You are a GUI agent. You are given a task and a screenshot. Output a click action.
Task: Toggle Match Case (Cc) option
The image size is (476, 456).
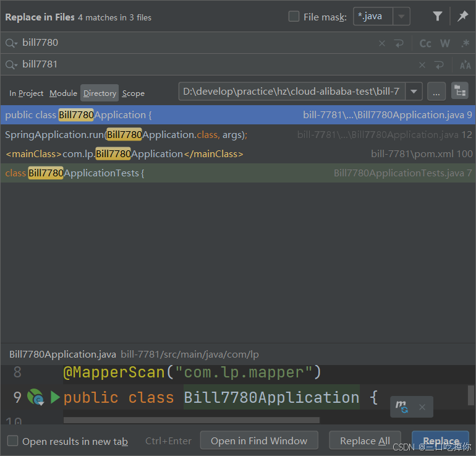click(425, 43)
